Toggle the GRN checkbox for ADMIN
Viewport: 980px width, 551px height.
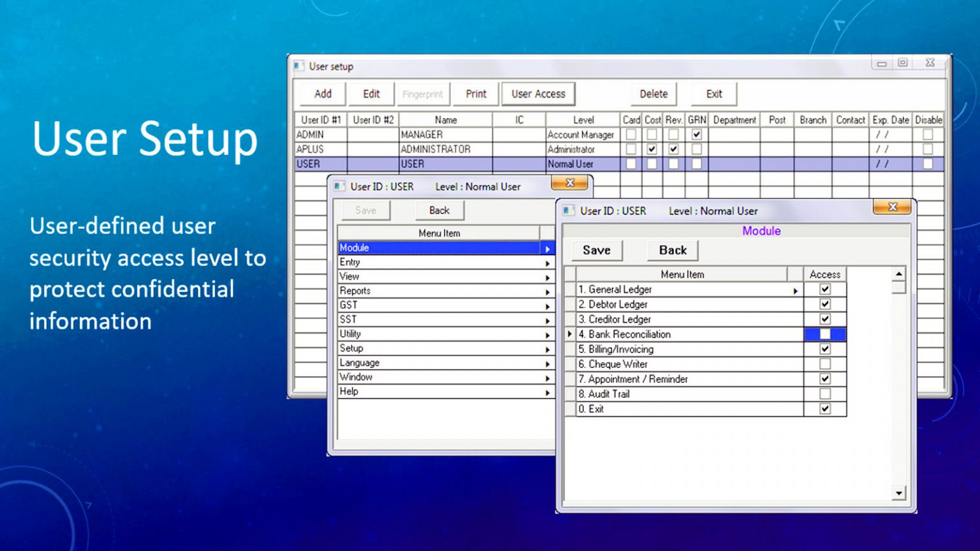pos(696,135)
